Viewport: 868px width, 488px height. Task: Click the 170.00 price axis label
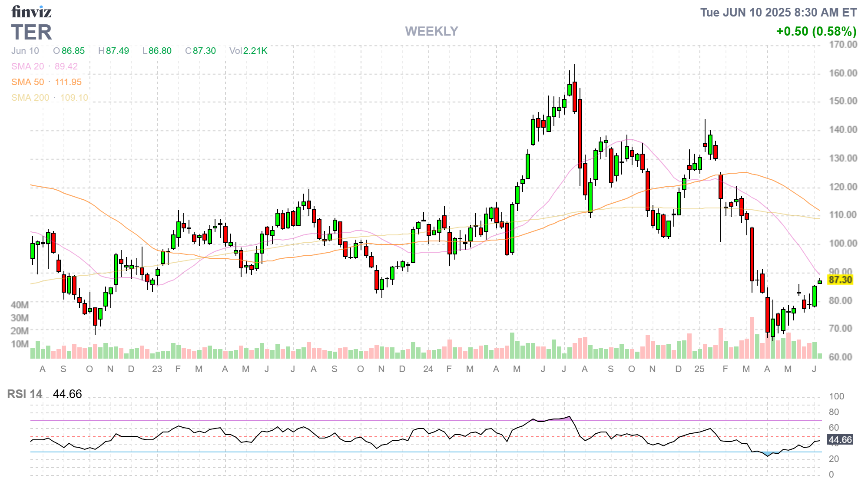(843, 45)
